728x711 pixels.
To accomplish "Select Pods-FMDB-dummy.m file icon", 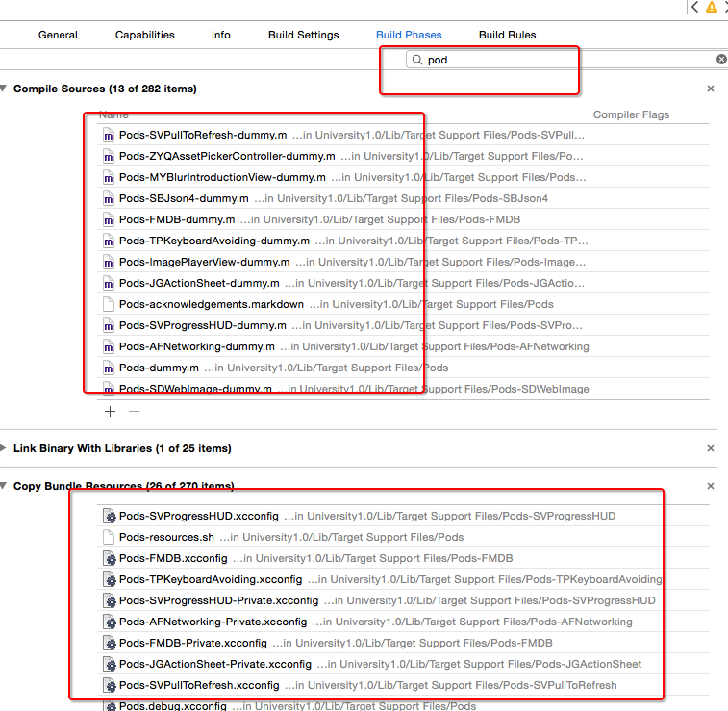I will tap(108, 219).
